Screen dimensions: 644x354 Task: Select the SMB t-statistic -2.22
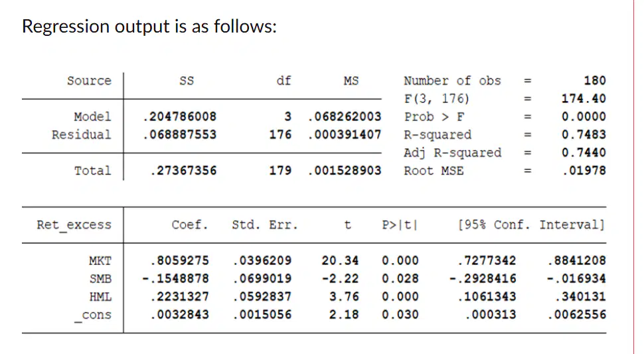tap(340, 279)
